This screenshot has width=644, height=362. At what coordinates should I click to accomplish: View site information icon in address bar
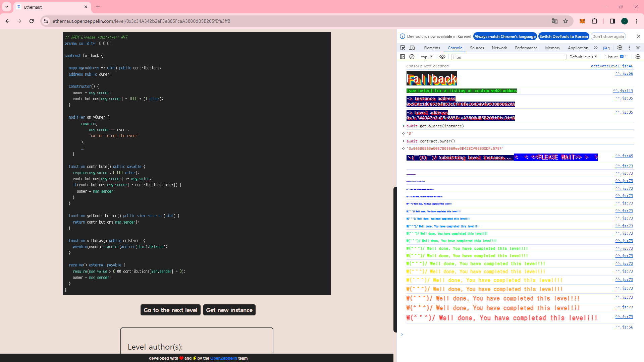(46, 21)
